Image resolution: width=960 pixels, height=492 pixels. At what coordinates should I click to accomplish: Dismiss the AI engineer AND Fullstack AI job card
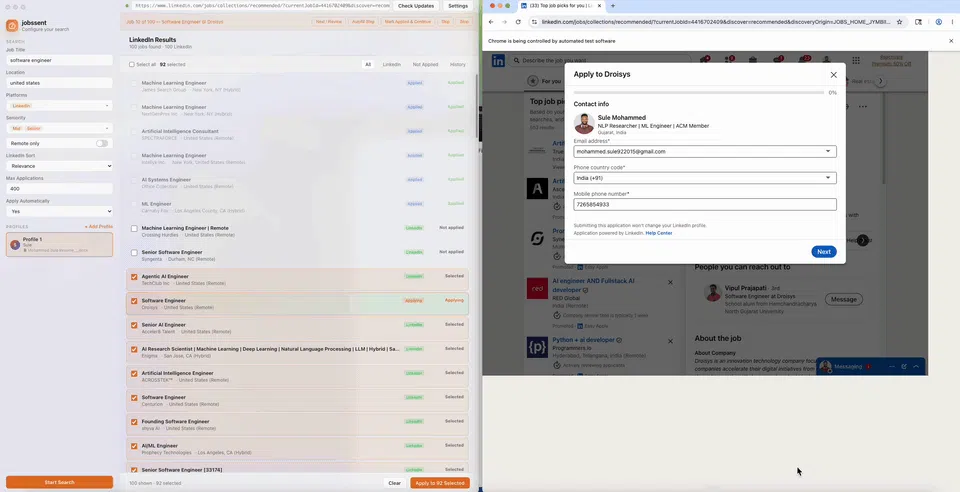670,282
